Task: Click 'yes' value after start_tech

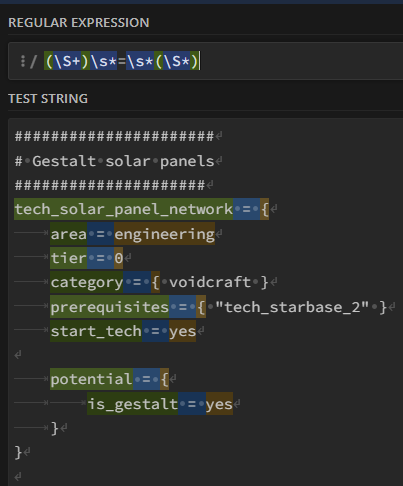Action: click(182, 331)
